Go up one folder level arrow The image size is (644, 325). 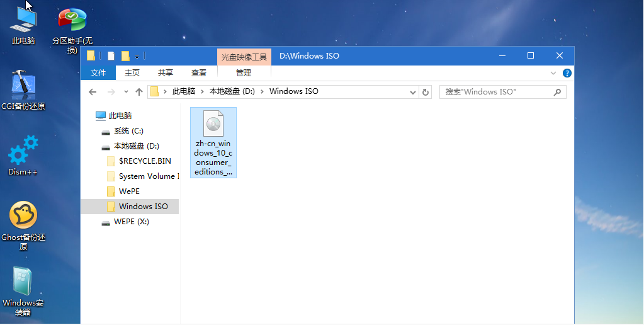pyautogui.click(x=139, y=92)
